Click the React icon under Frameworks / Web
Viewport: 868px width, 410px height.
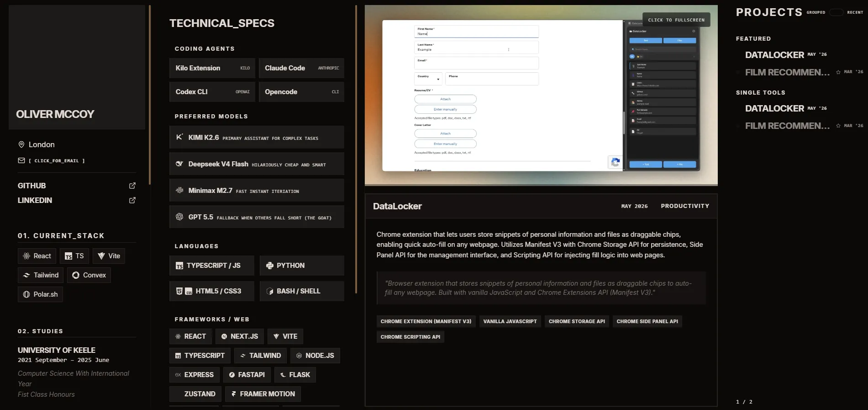[x=178, y=336]
